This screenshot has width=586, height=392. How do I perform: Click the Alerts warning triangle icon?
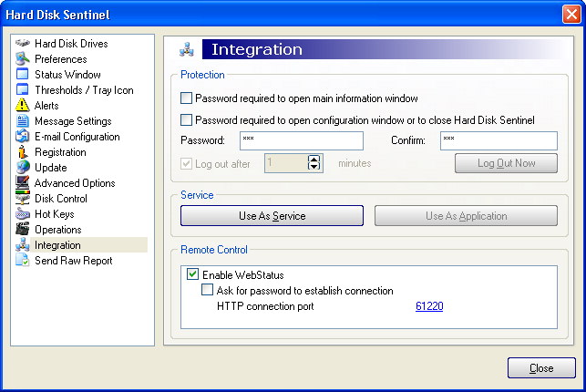click(23, 105)
